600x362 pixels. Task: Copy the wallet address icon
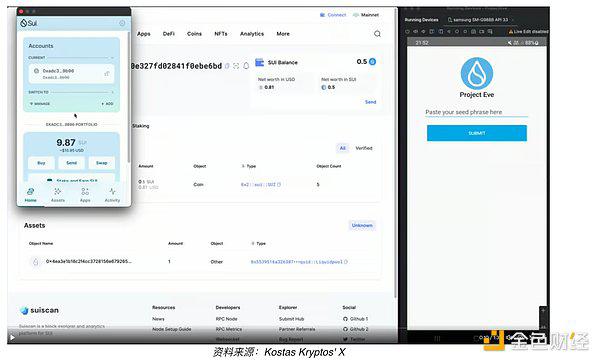click(227, 66)
